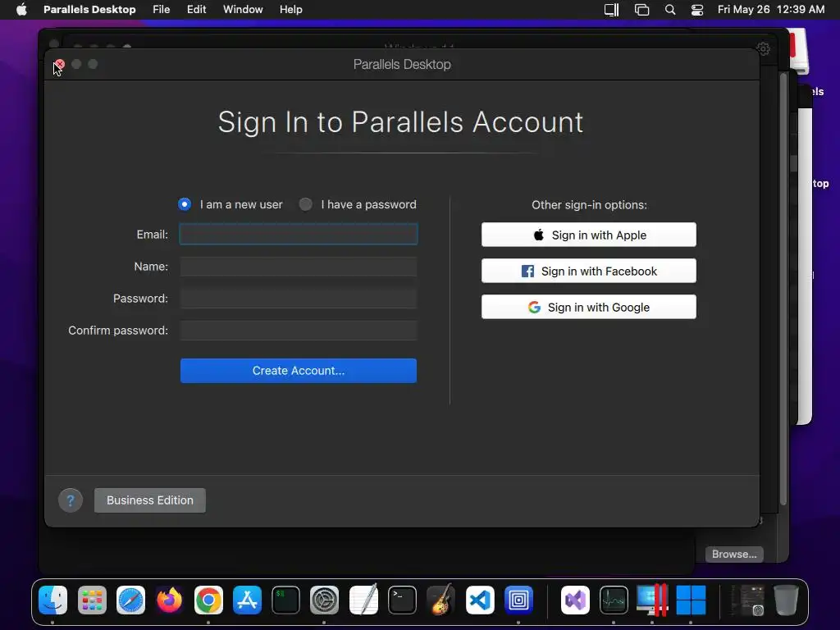Launch Firefox from the dock
Image resolution: width=840 pixels, height=630 pixels.
tap(169, 600)
